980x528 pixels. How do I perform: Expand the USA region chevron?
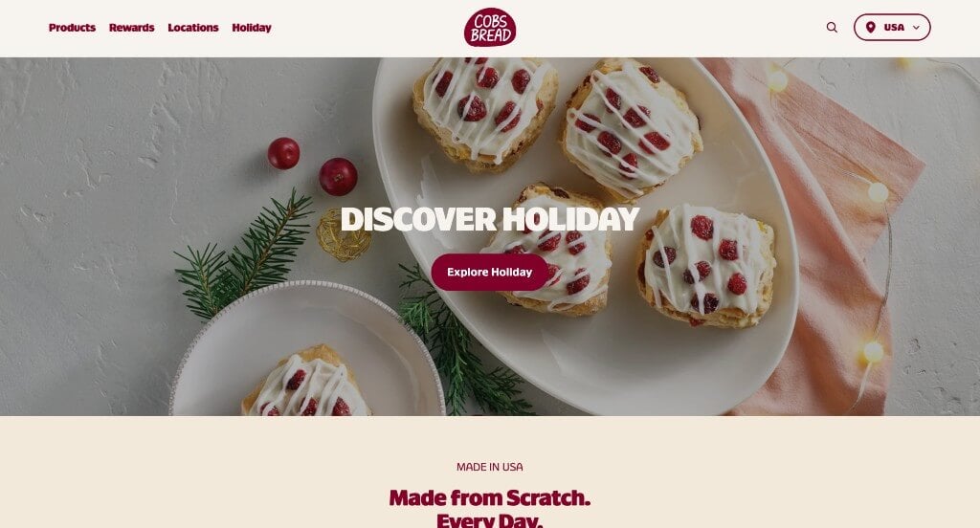[916, 28]
